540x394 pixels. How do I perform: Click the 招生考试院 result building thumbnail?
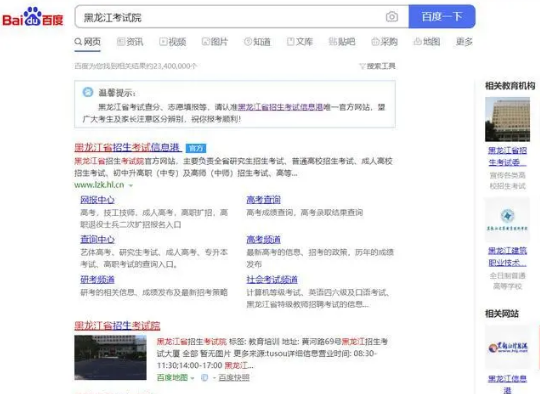tap(111, 357)
